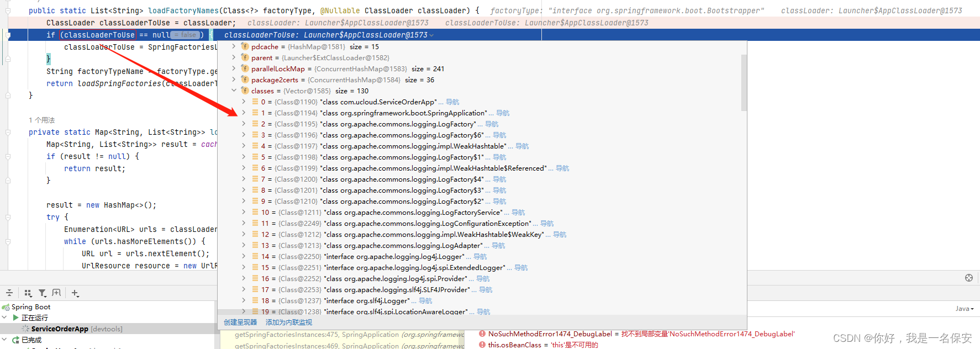Screen dimensions: 980x349
Task: Click 导航 link for LogFactoryService row
Action: coord(518,213)
